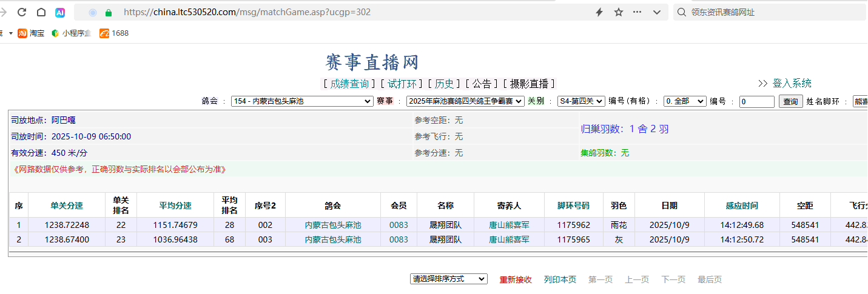Click the browser reload icon
The width and height of the screenshot is (868, 294).
[x=22, y=12]
